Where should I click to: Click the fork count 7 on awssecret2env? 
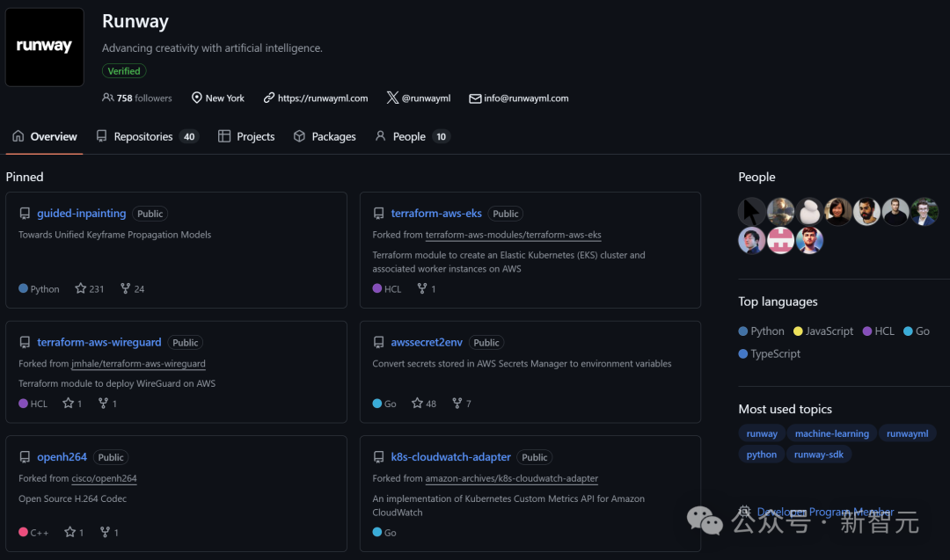click(462, 404)
